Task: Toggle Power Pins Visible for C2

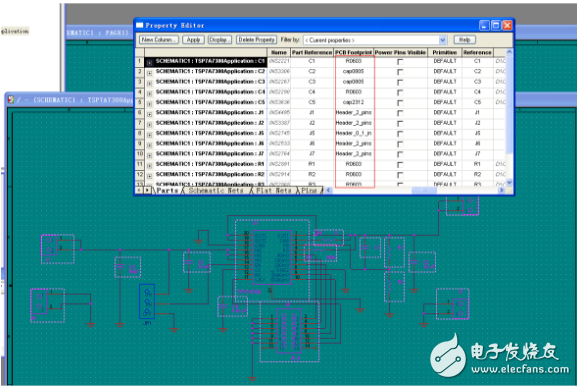Action: pos(400,72)
